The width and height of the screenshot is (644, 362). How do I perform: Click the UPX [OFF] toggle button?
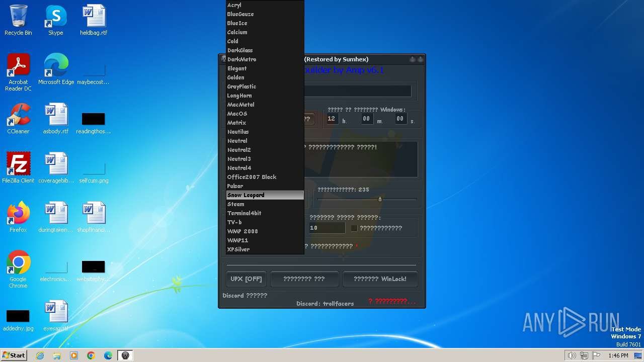[246, 279]
